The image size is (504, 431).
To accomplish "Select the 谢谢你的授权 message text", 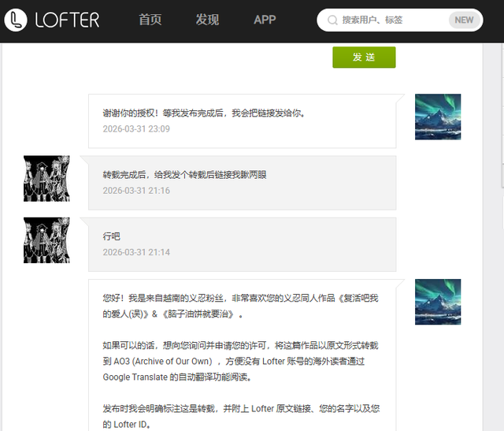I will pos(204,113).
